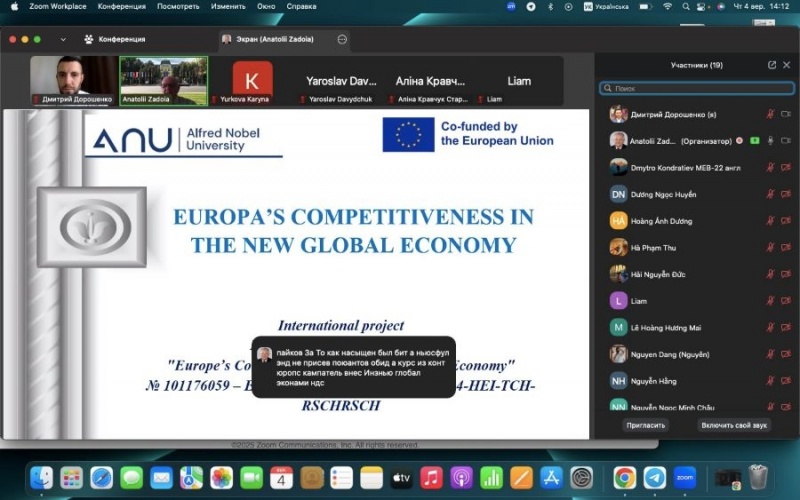The image size is (800, 500).
Task: Open the Посмотреть menu
Action: pyautogui.click(x=178, y=6)
